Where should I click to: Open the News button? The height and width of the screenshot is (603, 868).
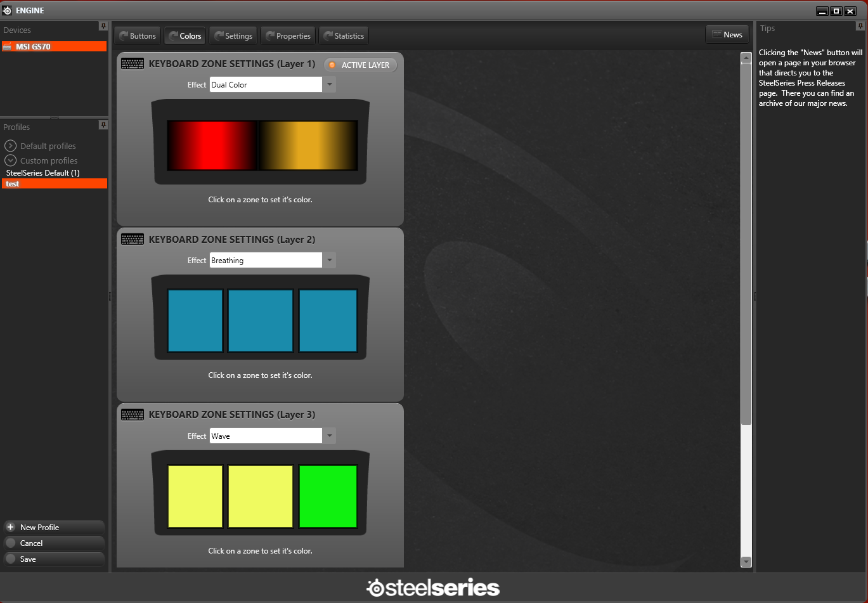[x=727, y=35]
